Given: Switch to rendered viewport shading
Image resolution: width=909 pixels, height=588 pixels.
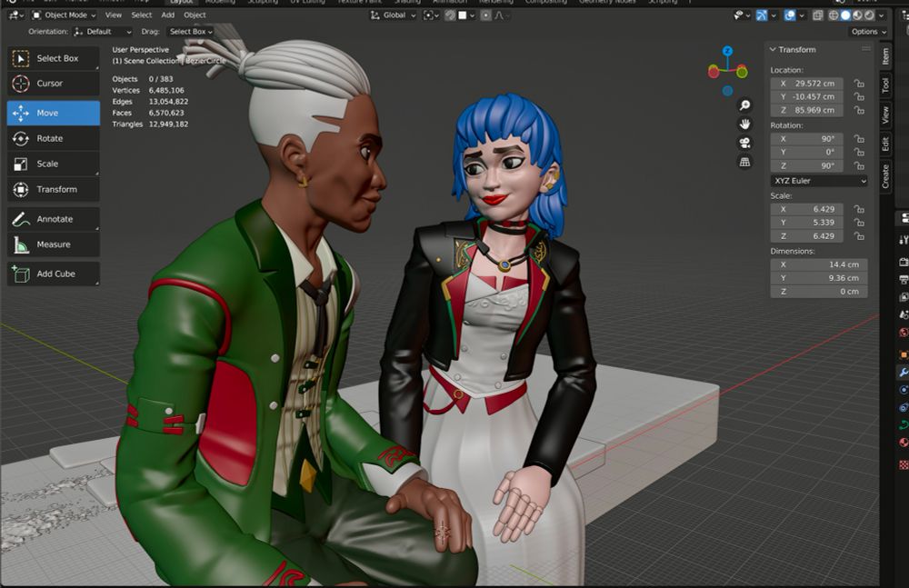Looking at the screenshot, I should coord(869,15).
